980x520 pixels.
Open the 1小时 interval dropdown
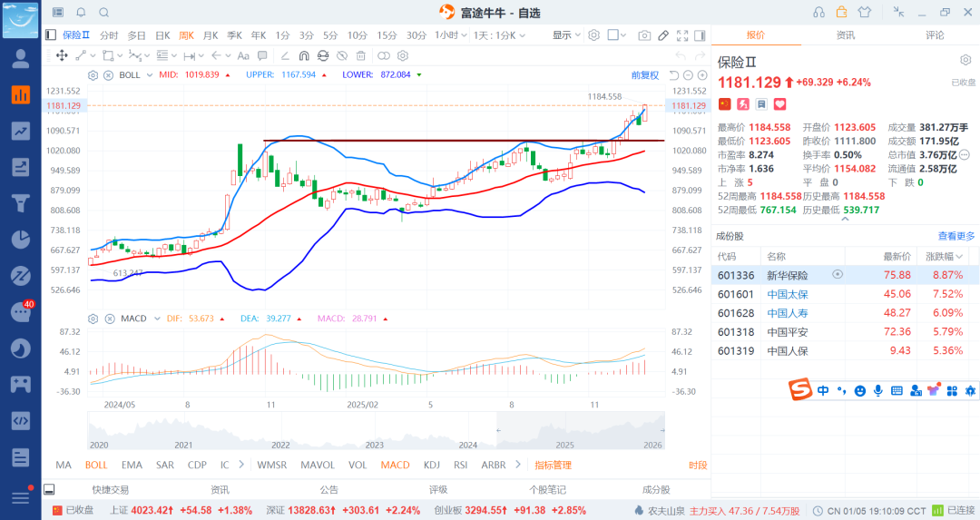click(x=449, y=35)
